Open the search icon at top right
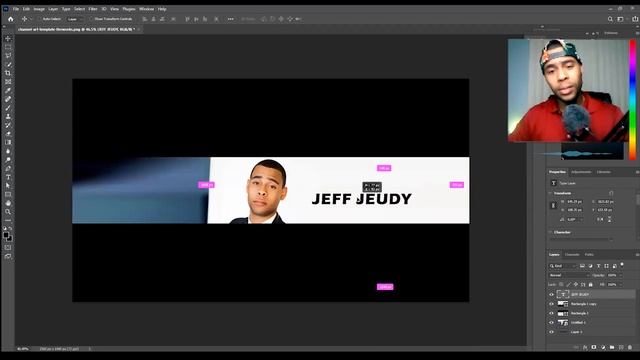 click(610, 19)
